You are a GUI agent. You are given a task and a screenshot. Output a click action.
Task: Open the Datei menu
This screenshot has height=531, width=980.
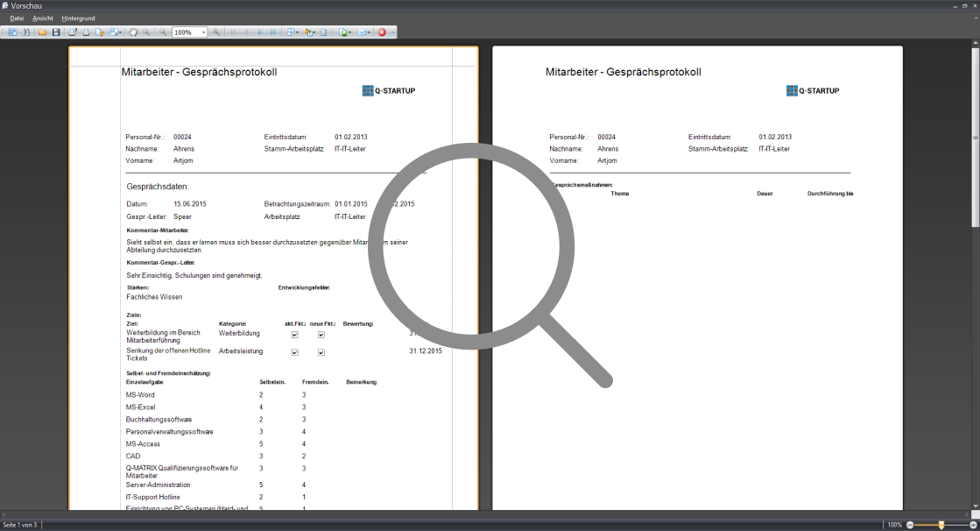[17, 18]
